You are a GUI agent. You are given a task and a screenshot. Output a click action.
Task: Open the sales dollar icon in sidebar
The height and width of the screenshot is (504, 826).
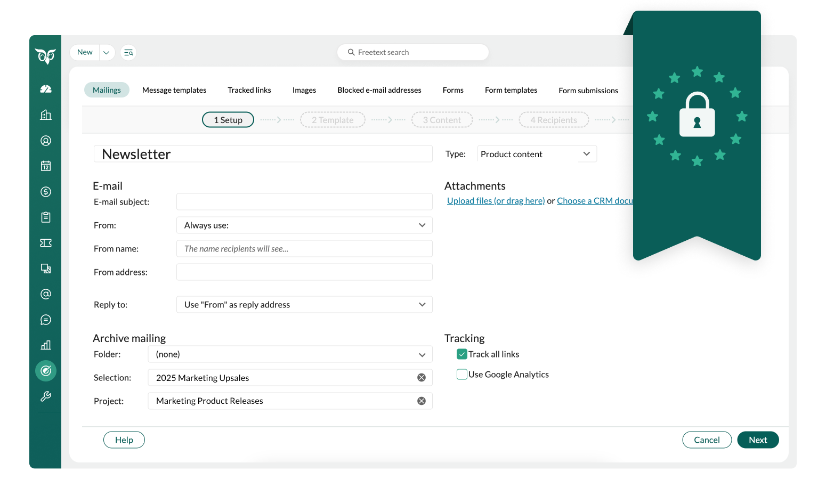(46, 192)
